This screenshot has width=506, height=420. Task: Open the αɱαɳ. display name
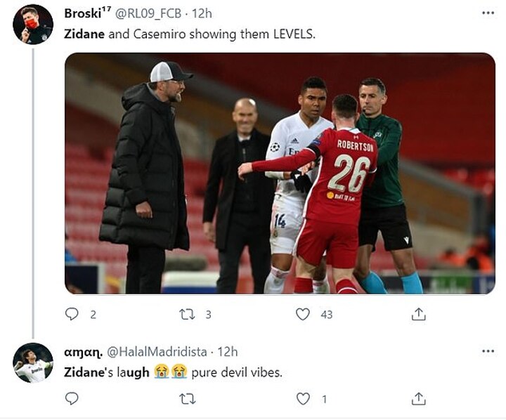click(x=83, y=353)
